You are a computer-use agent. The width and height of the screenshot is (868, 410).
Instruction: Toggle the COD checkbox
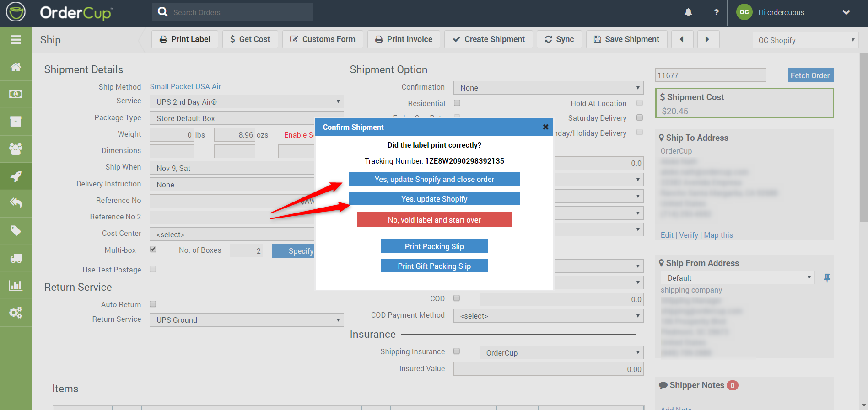tap(457, 298)
